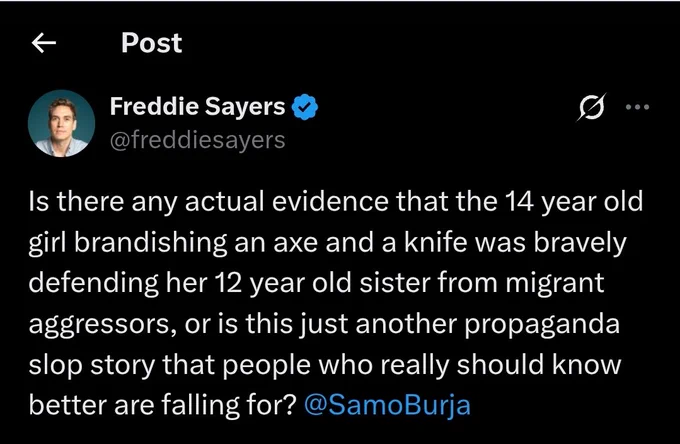
Task: Click the @freddiesayers handle
Action: [x=198, y=140]
